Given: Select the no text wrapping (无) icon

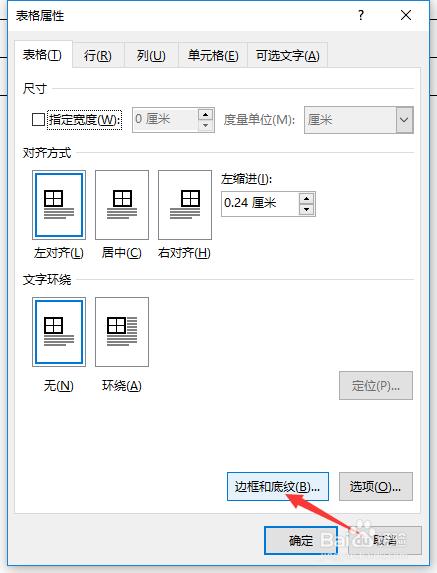Looking at the screenshot, I should (x=59, y=332).
